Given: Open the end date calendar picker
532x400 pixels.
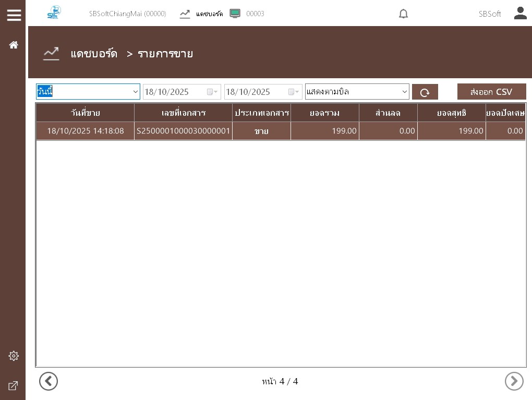Looking at the screenshot, I should (x=294, y=92).
